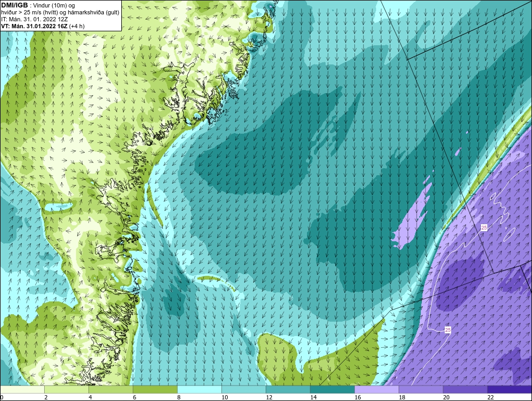Click the 4-6 m/s green legend swatch
This screenshot has width=532, height=401.
111,389
